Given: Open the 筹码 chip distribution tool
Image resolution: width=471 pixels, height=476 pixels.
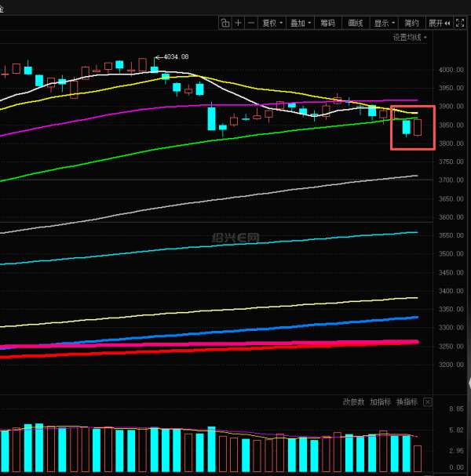Looking at the screenshot, I should 328,23.
